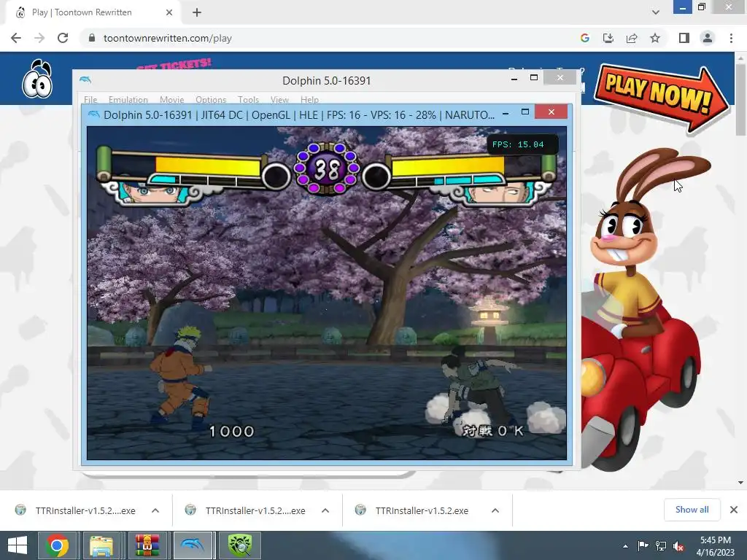This screenshot has height=560, width=747.
Task: Go back using Chrome's back arrow
Action: (x=16, y=38)
